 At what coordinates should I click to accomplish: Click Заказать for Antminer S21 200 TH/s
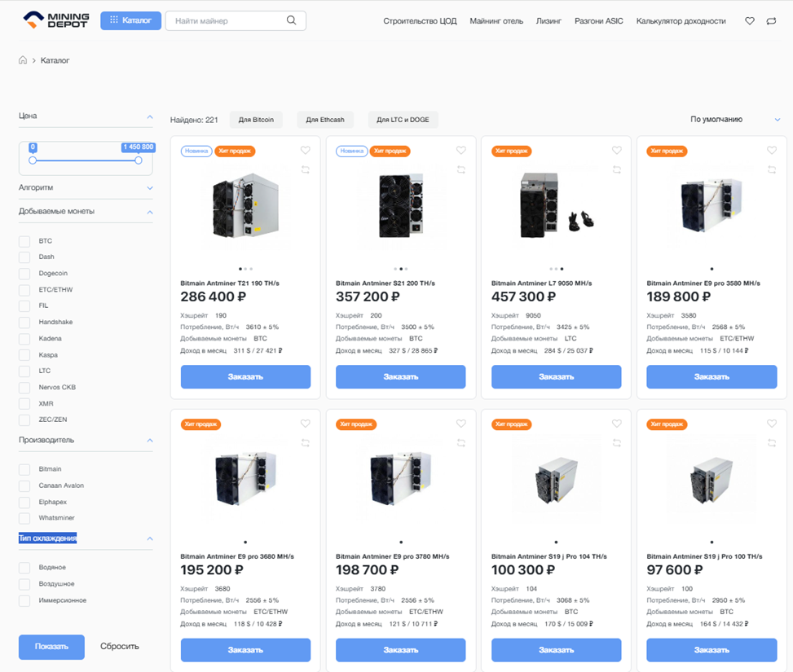coord(400,376)
